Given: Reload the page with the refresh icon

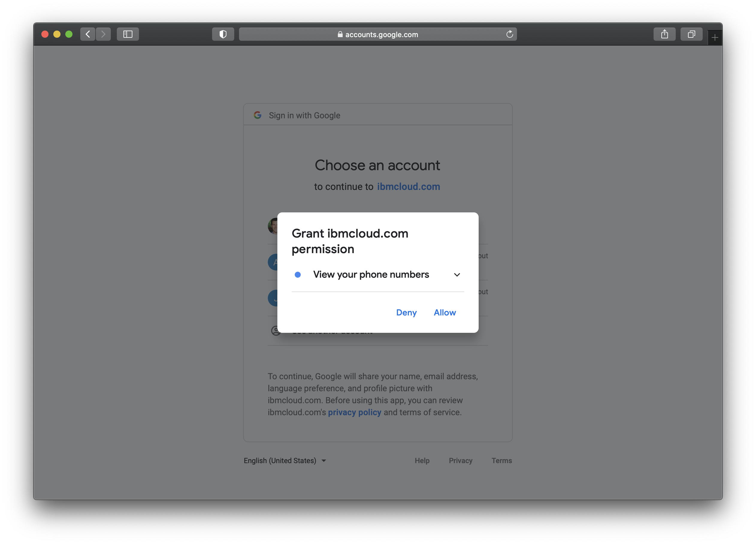Looking at the screenshot, I should click(x=509, y=34).
